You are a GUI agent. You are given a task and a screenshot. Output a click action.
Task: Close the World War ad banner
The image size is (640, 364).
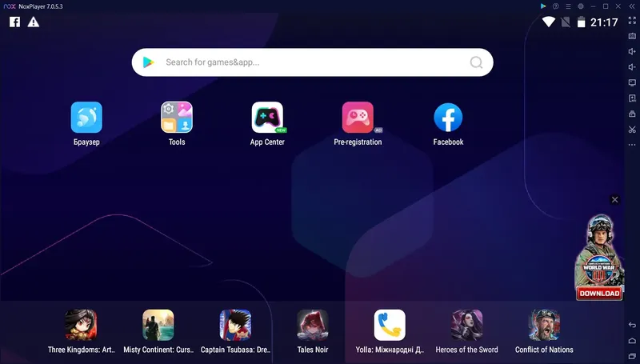point(614,199)
